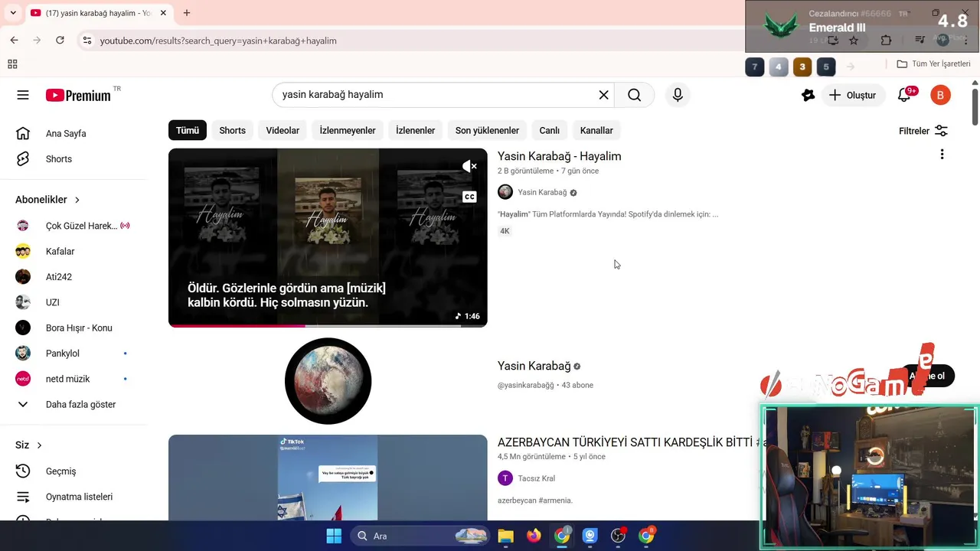Open the orange bookmark tile labeled 3
980x551 pixels.
coord(802,67)
